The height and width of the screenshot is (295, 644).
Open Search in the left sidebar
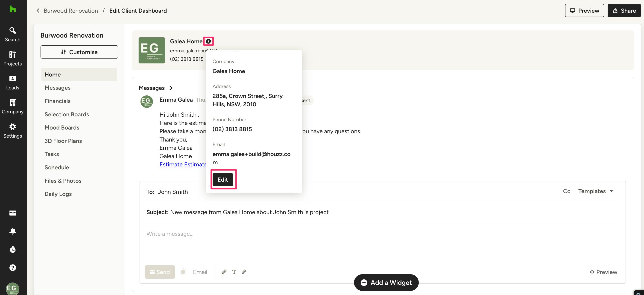(x=12, y=35)
